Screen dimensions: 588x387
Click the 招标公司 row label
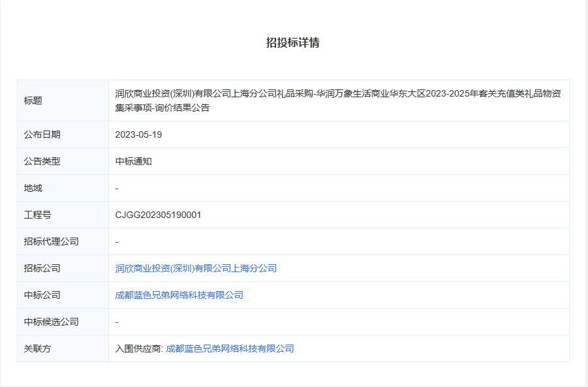(x=42, y=268)
